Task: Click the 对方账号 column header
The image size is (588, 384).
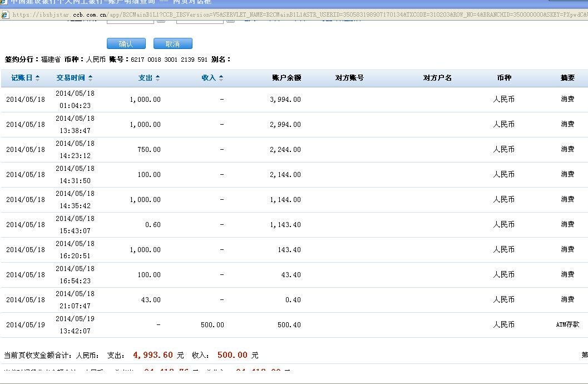Action: pyautogui.click(x=349, y=78)
